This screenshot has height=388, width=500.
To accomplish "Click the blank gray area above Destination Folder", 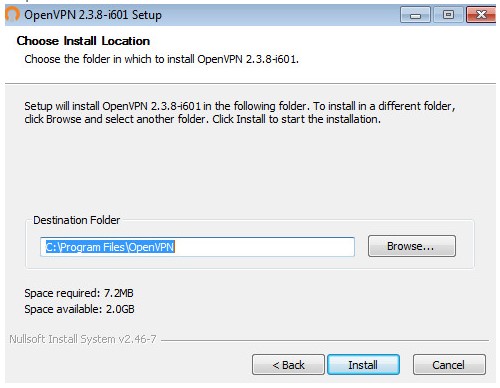I will [250, 170].
